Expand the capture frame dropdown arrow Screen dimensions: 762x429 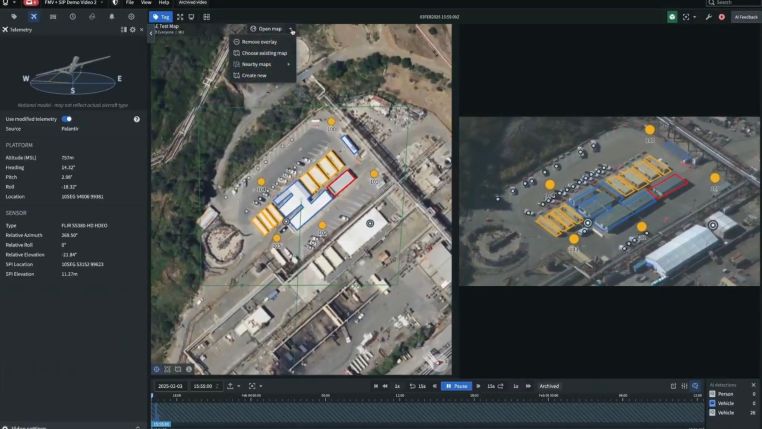coord(262,386)
